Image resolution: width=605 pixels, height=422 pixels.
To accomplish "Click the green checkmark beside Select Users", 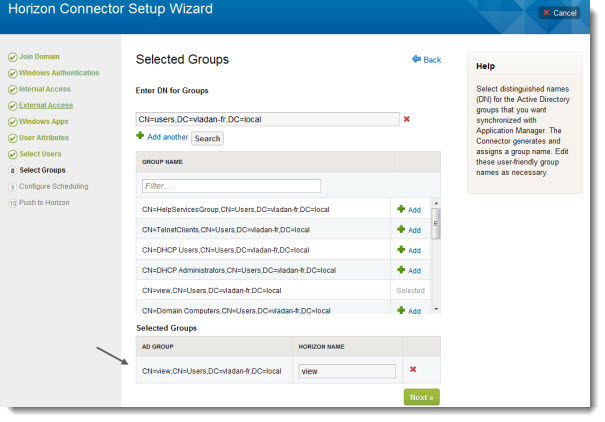I will (13, 154).
